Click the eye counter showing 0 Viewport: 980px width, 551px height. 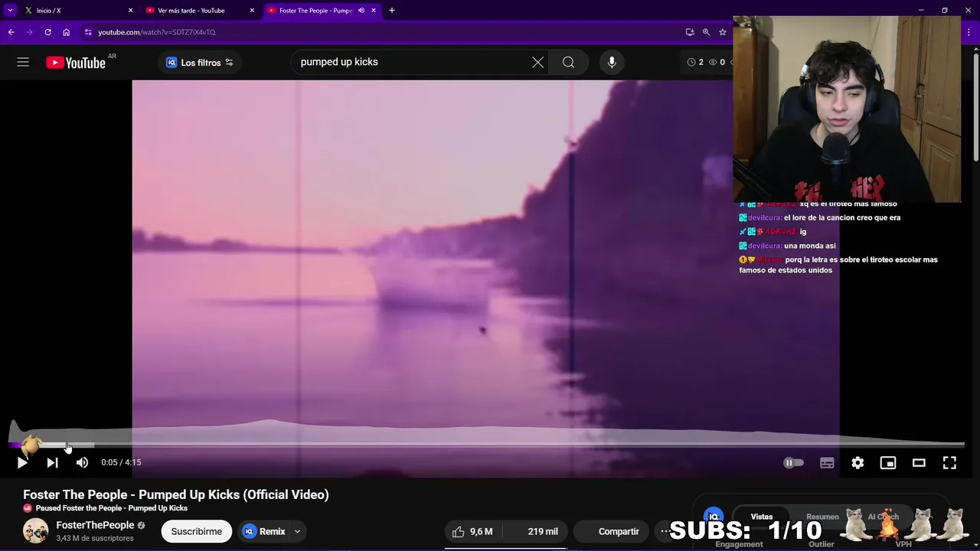(717, 62)
